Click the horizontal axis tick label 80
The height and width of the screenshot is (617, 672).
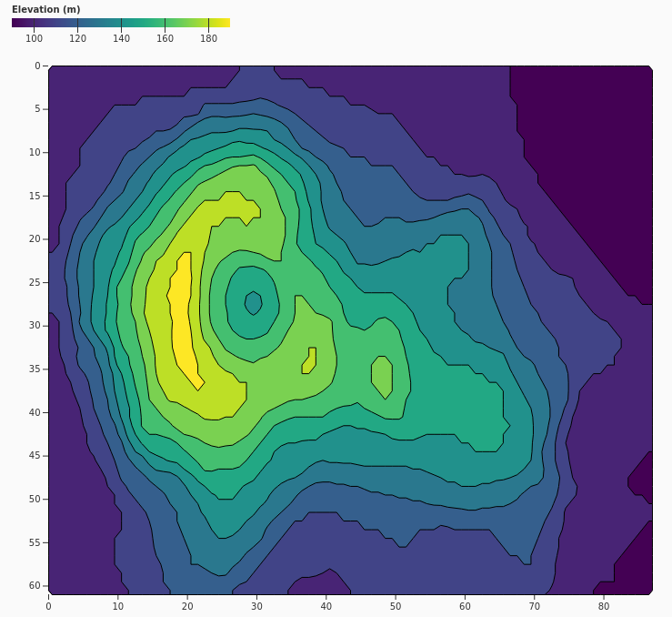coord(604,607)
